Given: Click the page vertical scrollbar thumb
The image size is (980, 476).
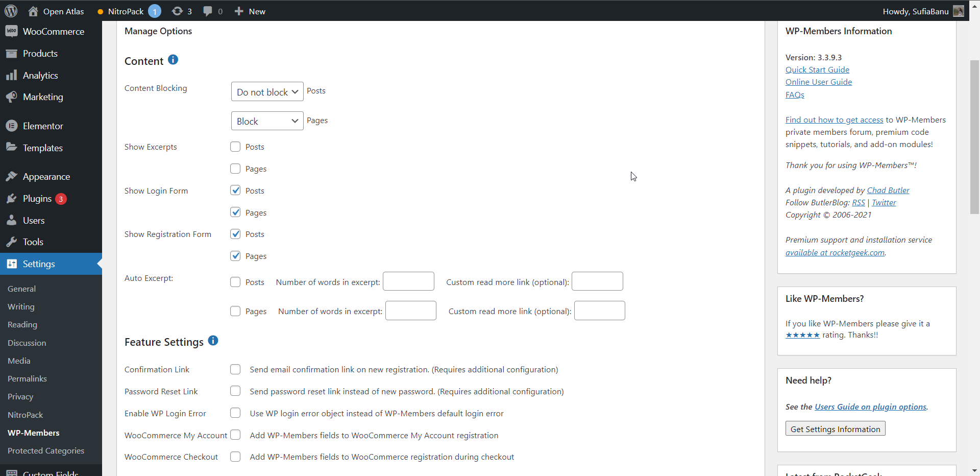Looking at the screenshot, I should (974, 137).
